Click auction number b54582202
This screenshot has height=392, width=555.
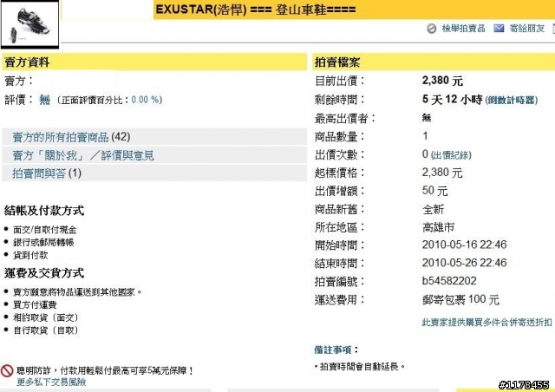click(x=449, y=281)
